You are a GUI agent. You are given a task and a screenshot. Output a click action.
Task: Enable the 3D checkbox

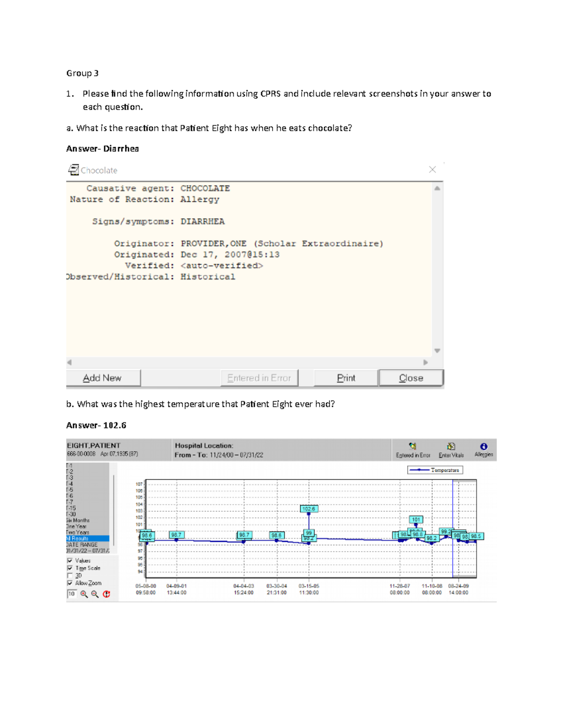point(70,576)
